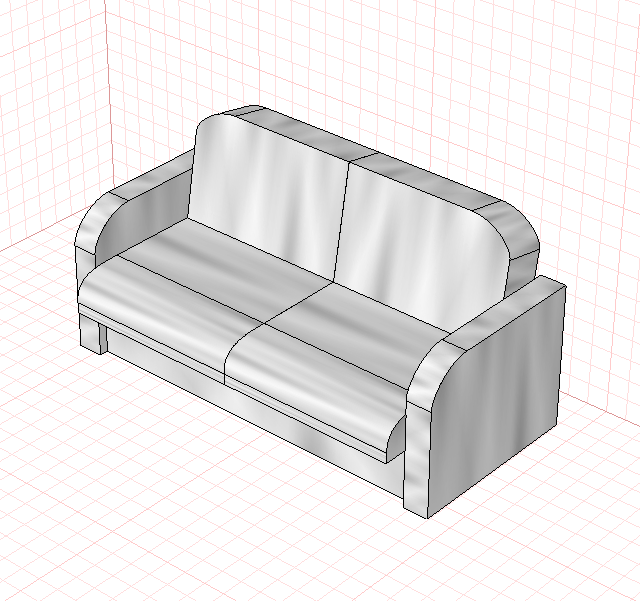Select the front left leg of sofa
Screen dimensions: 640x601
coord(90,333)
